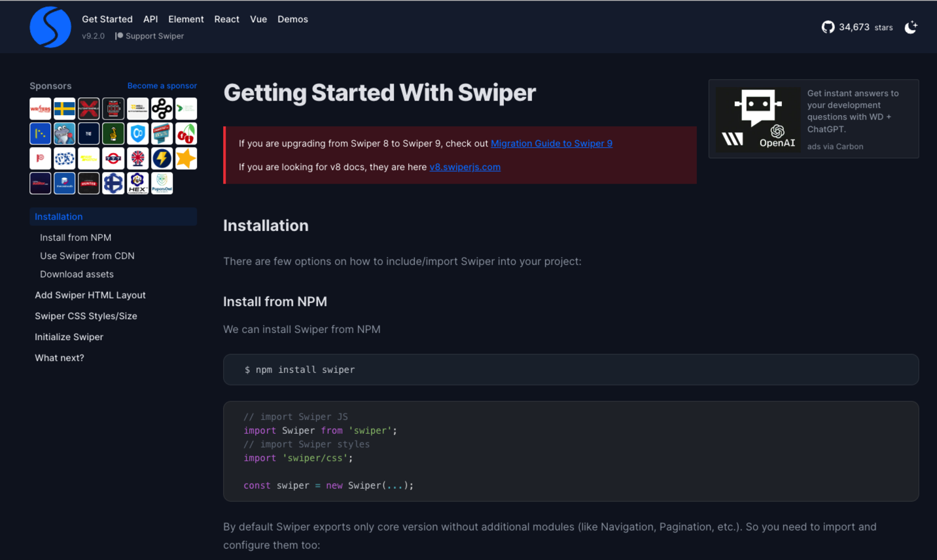Click the Support Swiper link
This screenshot has width=937, height=560.
150,36
